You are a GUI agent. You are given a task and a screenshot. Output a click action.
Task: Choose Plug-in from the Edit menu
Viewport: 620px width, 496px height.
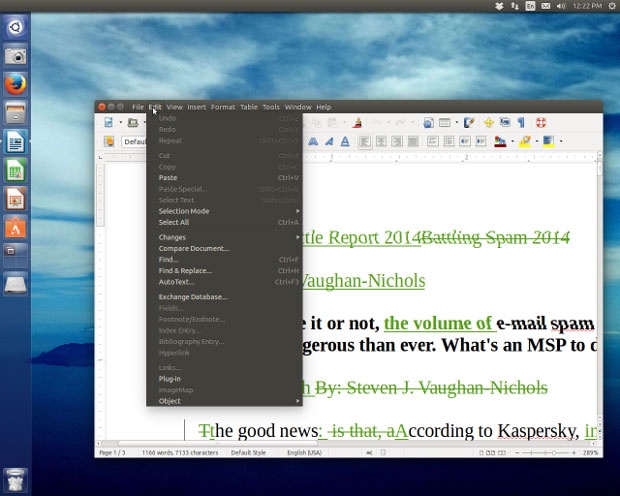tap(224, 379)
